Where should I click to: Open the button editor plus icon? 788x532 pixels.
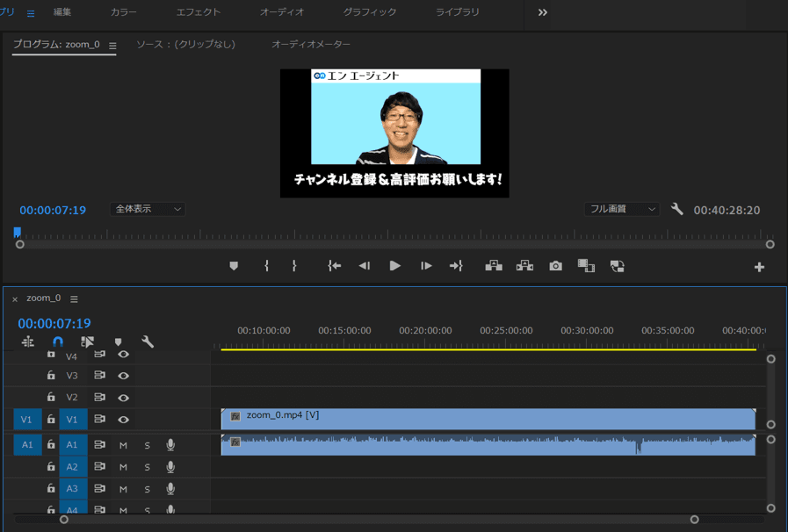tap(759, 267)
